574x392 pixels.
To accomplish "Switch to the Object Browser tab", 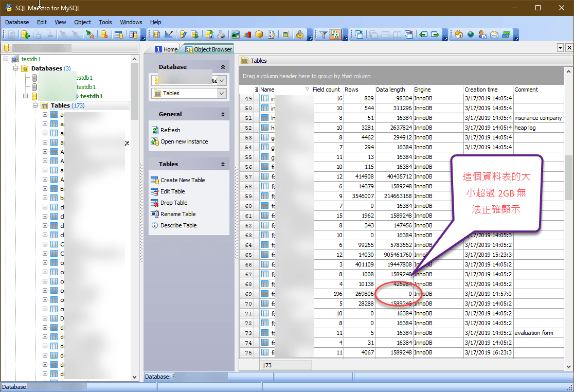I will (208, 49).
